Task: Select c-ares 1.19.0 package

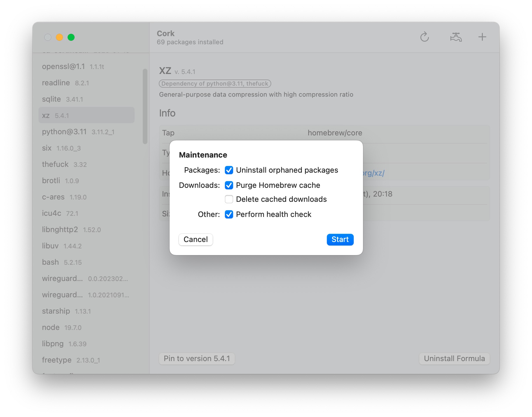Action: [x=87, y=197]
